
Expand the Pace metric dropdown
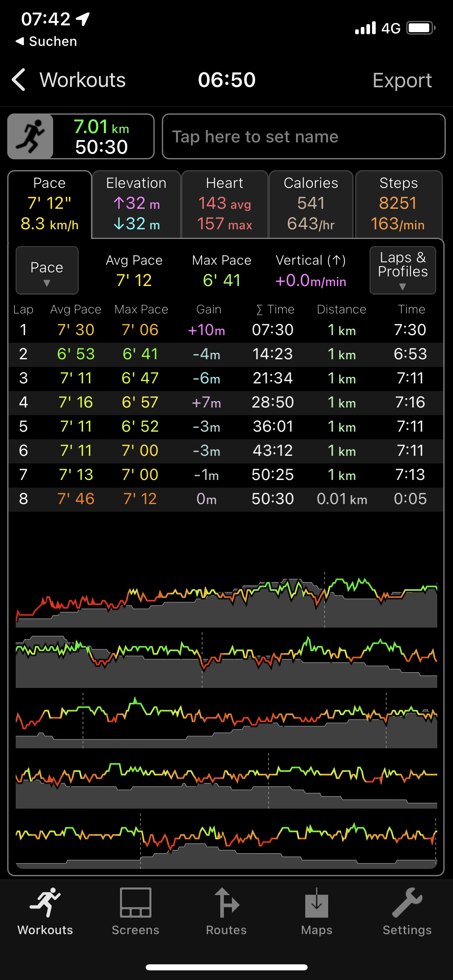click(x=47, y=270)
